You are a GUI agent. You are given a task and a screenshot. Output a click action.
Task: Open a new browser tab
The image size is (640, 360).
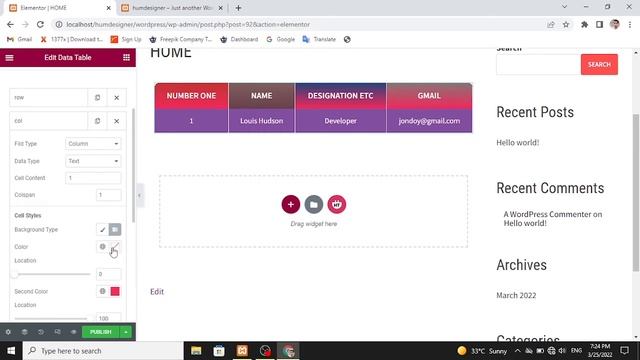tap(238, 8)
